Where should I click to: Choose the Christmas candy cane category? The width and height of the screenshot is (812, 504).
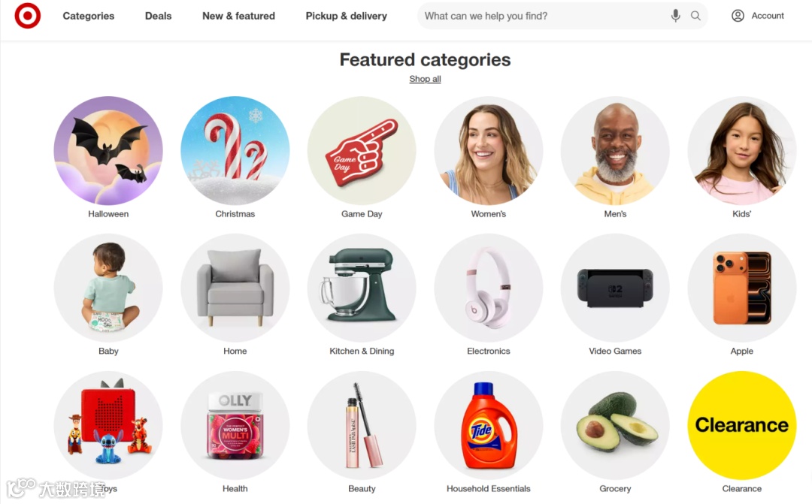pos(235,150)
